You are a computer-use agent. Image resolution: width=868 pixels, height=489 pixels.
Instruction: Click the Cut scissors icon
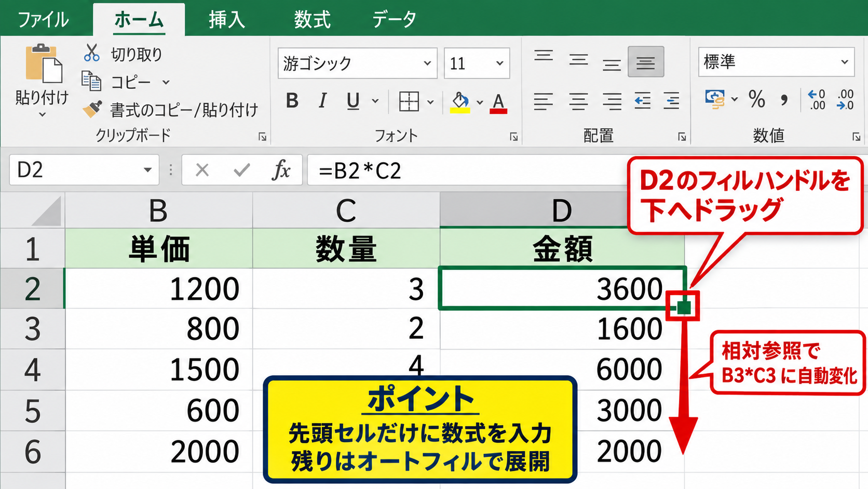(92, 54)
